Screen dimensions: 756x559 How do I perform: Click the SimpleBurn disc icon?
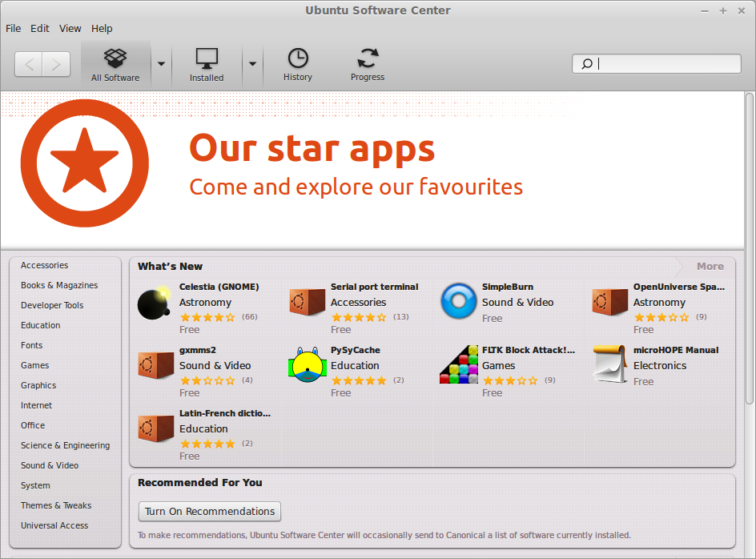pyautogui.click(x=458, y=302)
